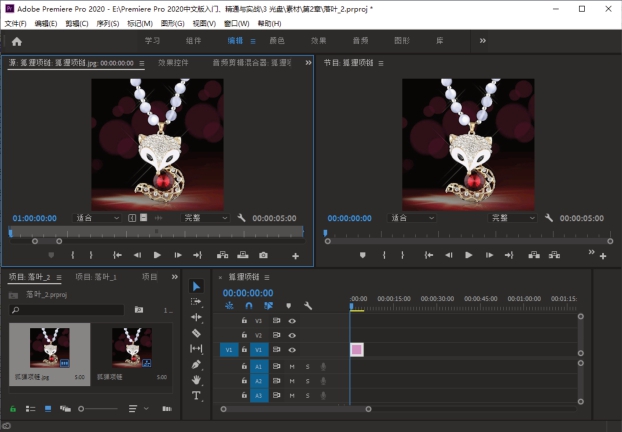Go to the Home screen icon

[x=17, y=41]
